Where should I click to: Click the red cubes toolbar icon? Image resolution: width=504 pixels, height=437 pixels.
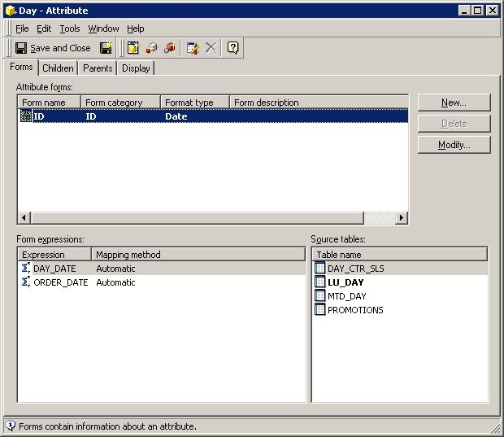tap(170, 48)
